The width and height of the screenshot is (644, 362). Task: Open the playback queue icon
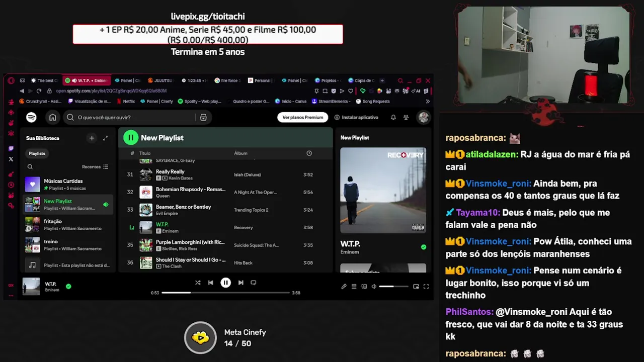[354, 287]
